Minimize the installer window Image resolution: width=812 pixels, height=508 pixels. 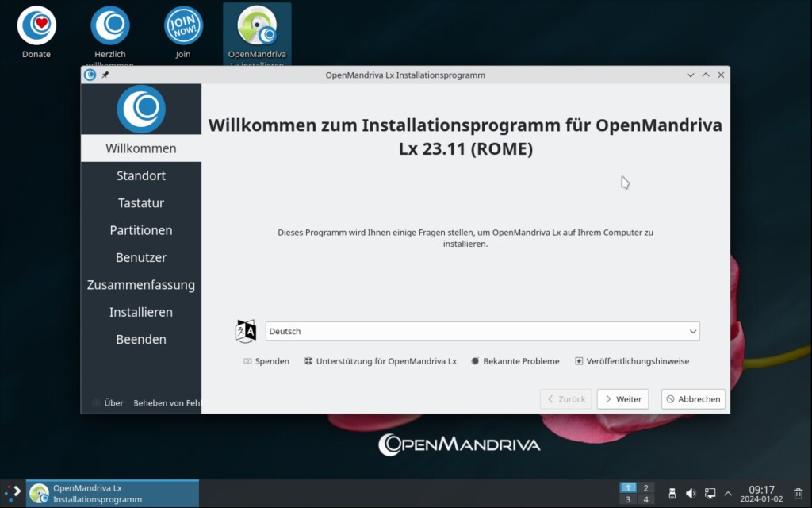point(691,75)
